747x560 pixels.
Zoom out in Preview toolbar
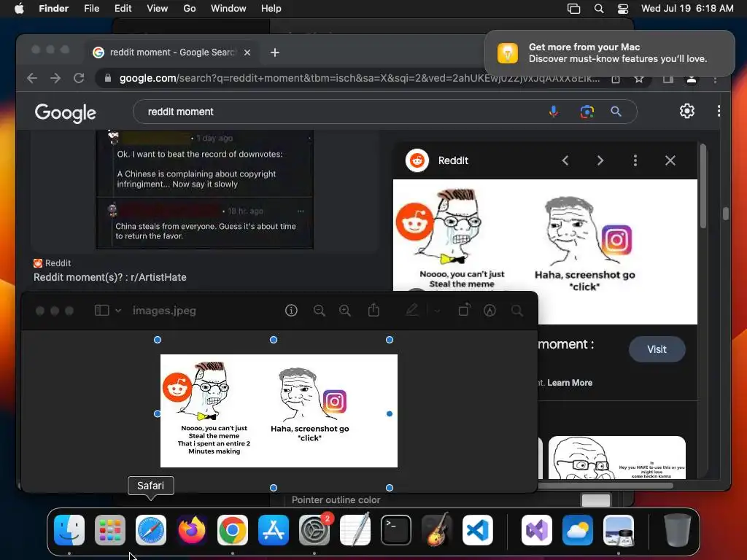pyautogui.click(x=320, y=311)
